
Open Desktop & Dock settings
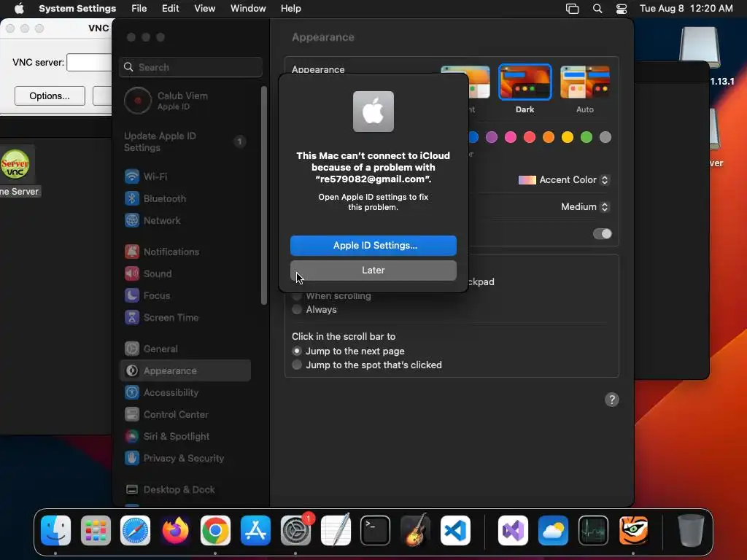pos(185,490)
